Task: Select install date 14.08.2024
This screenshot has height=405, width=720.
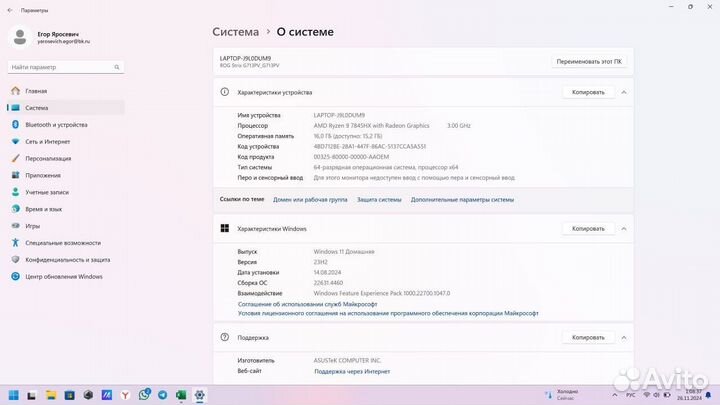Action: point(327,273)
